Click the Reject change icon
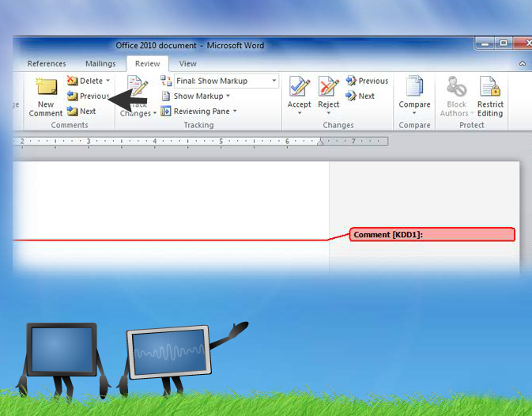532x416 pixels. tap(328, 87)
